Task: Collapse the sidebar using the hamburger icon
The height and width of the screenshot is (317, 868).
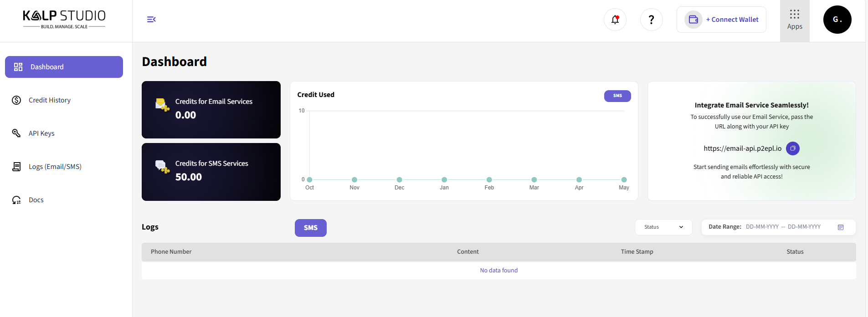Action: [151, 19]
